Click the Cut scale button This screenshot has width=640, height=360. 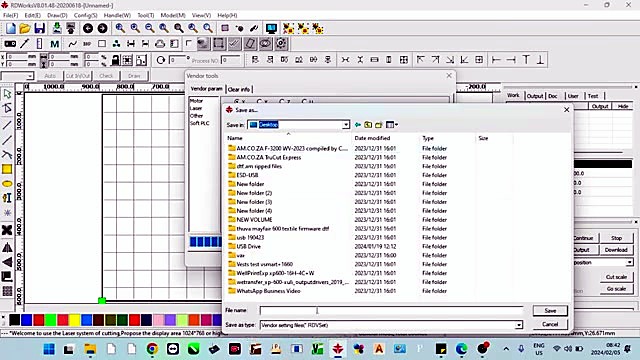[616, 277]
